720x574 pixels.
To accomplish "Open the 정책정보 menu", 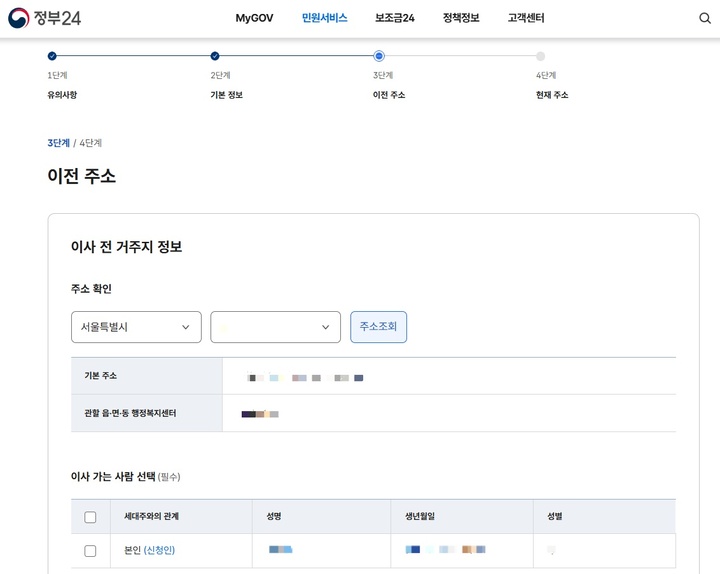I will (x=461, y=18).
